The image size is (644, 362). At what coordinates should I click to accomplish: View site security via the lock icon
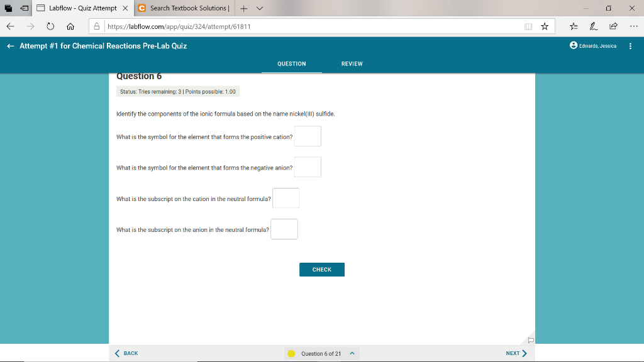point(96,26)
